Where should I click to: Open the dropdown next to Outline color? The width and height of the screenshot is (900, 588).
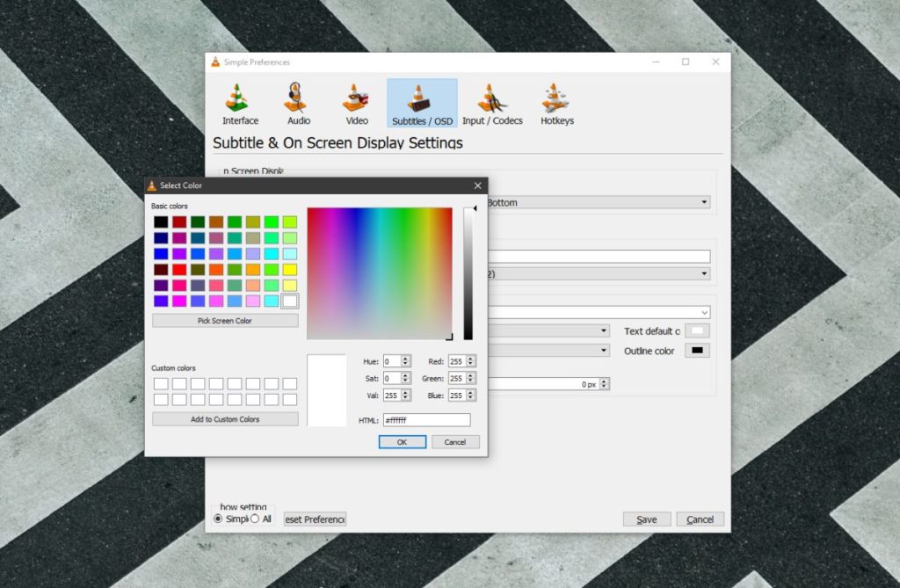(x=603, y=350)
